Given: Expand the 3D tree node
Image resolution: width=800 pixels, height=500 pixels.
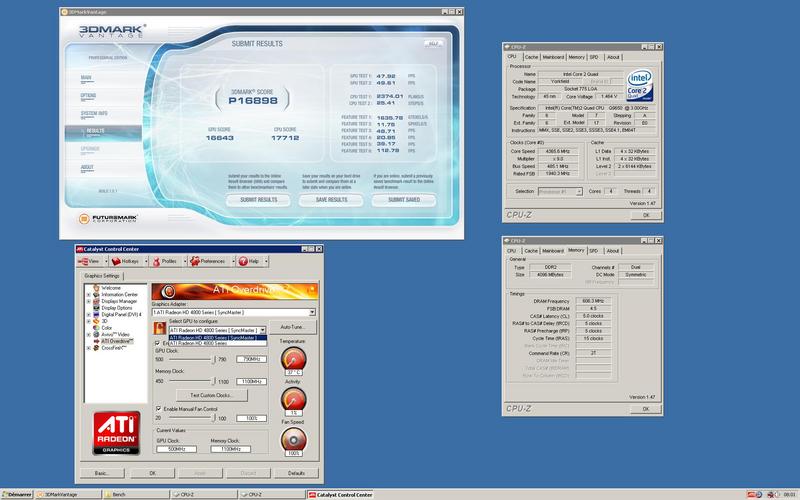Looking at the screenshot, I should [88, 321].
